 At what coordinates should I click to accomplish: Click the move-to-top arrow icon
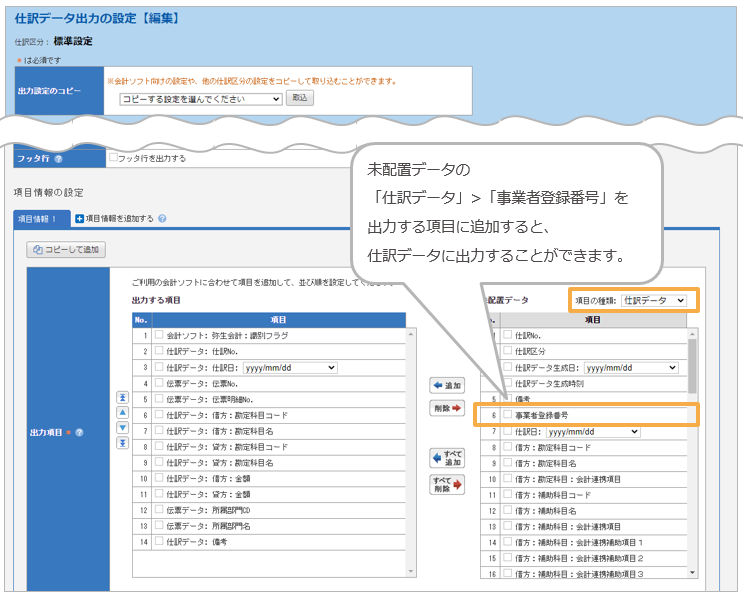coord(123,397)
